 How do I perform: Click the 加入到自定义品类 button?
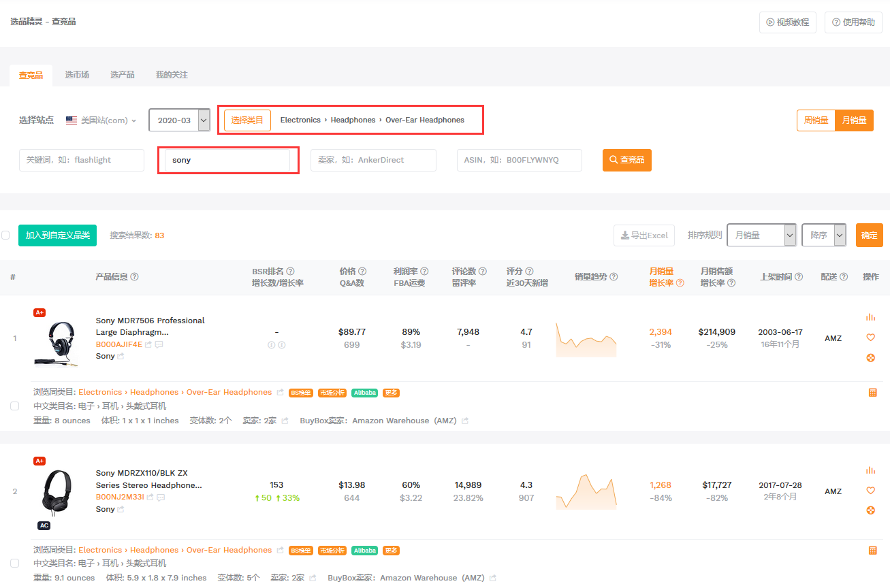(58, 235)
